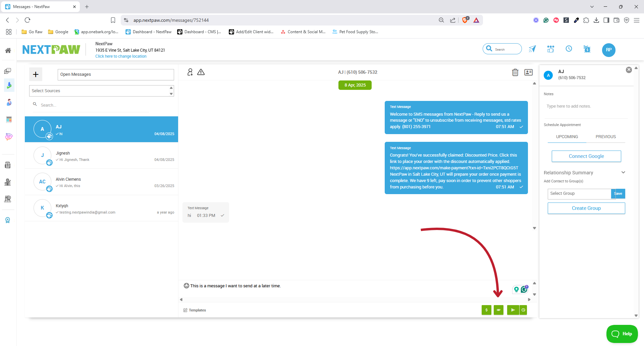Open the Pet Food Supply Sto... bookmark

coord(355,32)
